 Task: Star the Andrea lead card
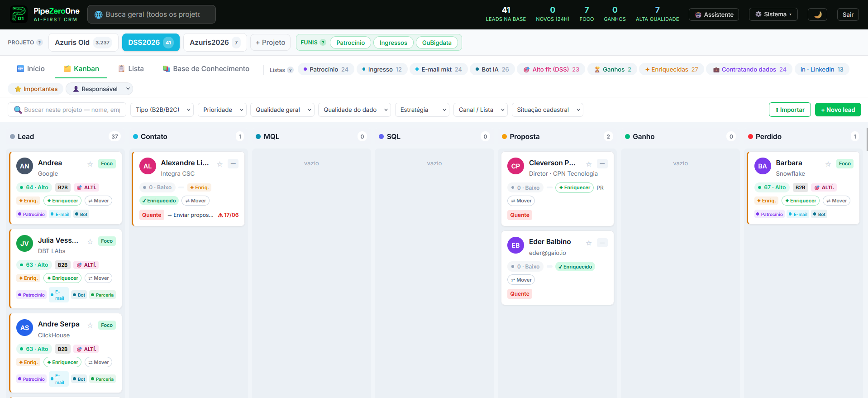tap(90, 164)
